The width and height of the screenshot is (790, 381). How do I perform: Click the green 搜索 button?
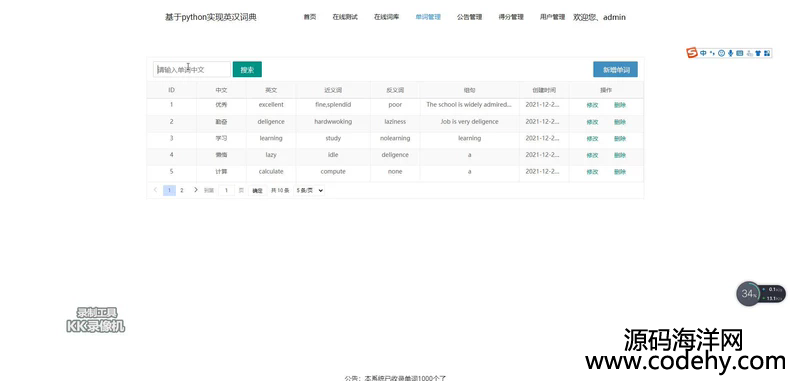coord(247,70)
